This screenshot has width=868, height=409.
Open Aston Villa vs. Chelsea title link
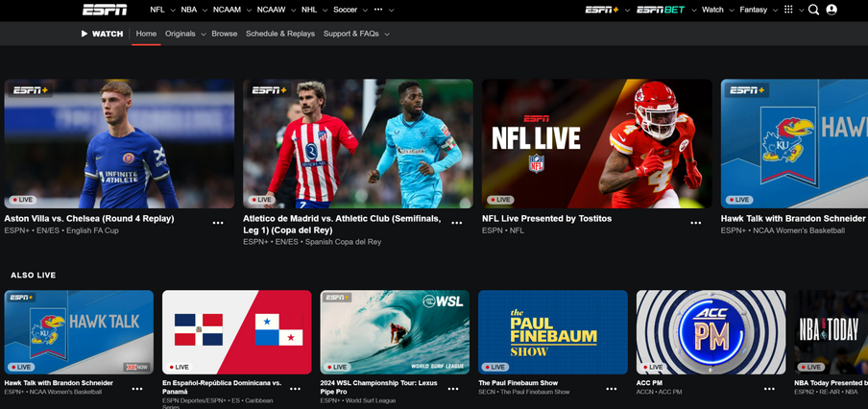click(x=89, y=219)
